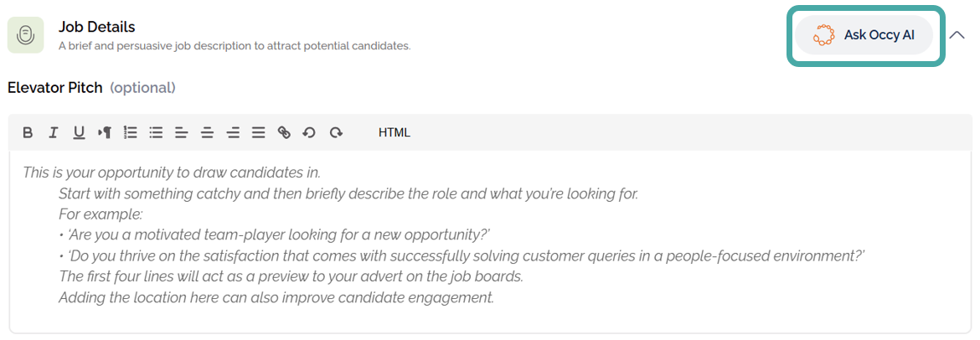The image size is (980, 340).
Task: Center align the text
Action: tap(207, 132)
